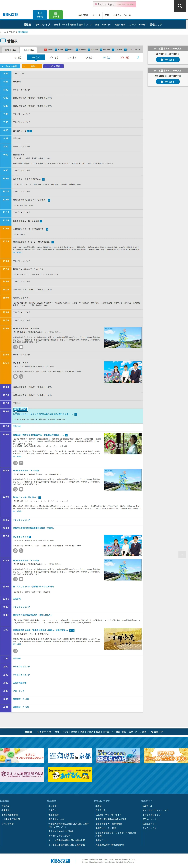Open the 2025年10月〜12月 timetable PDF
This screenshot has height=868, width=188.
pos(167,82)
